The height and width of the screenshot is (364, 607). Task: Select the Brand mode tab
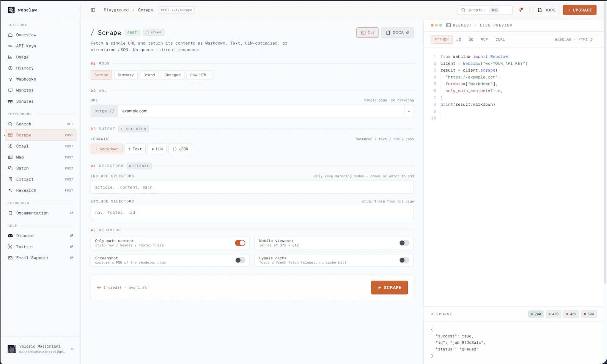pos(149,75)
